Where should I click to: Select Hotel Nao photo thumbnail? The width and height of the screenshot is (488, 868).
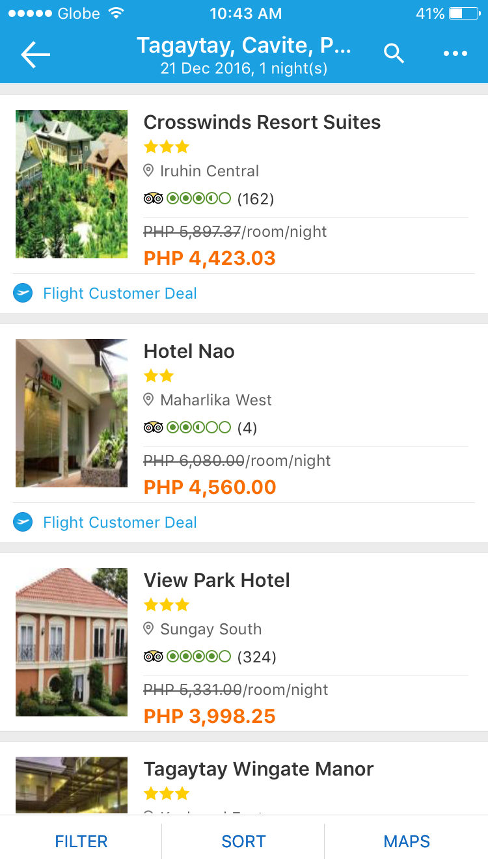click(72, 413)
